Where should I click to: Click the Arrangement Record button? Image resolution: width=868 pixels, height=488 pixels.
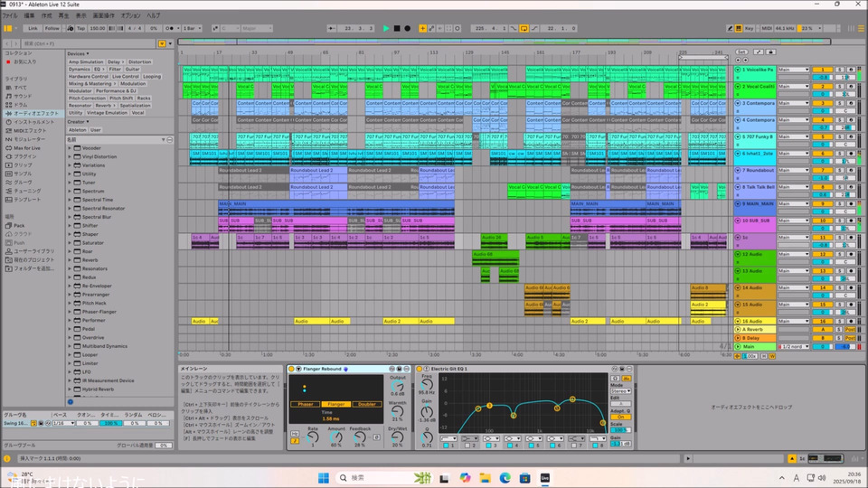click(408, 28)
